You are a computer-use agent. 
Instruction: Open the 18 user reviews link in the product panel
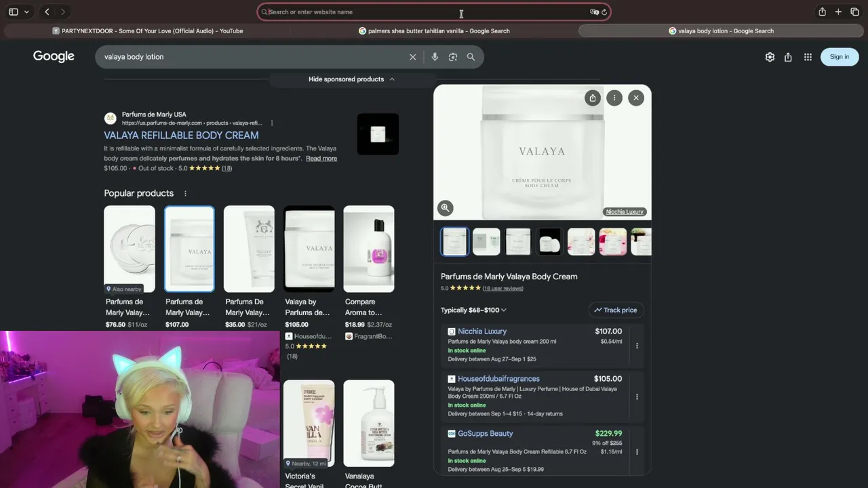(502, 288)
